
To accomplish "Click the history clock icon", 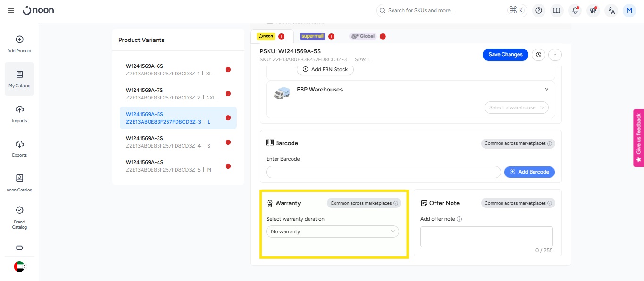I will pyautogui.click(x=539, y=55).
